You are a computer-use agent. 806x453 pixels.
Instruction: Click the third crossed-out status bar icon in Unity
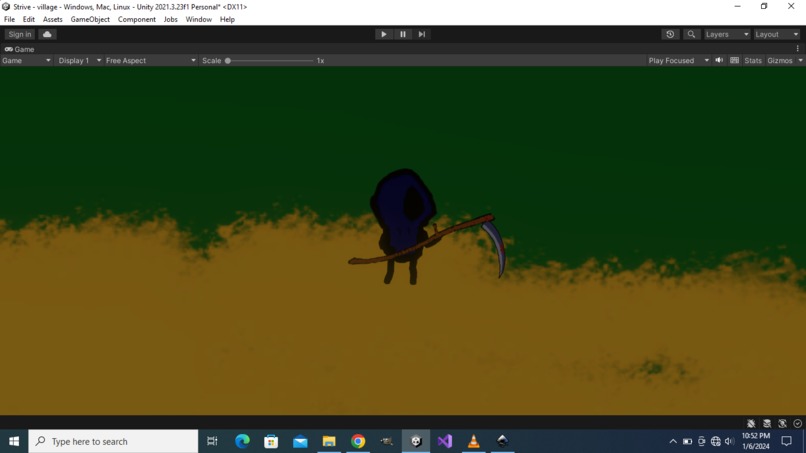[782, 424]
